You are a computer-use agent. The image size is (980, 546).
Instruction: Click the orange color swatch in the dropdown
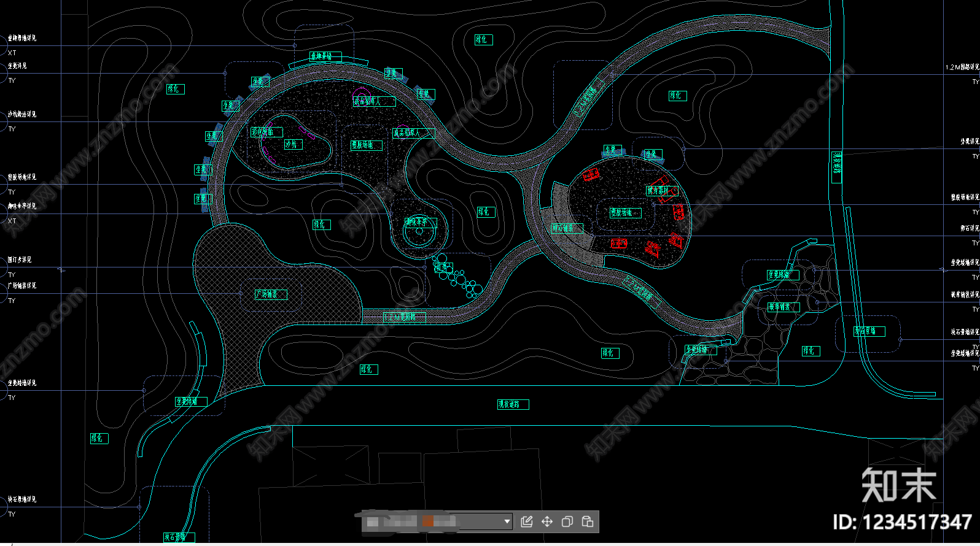pos(428,521)
